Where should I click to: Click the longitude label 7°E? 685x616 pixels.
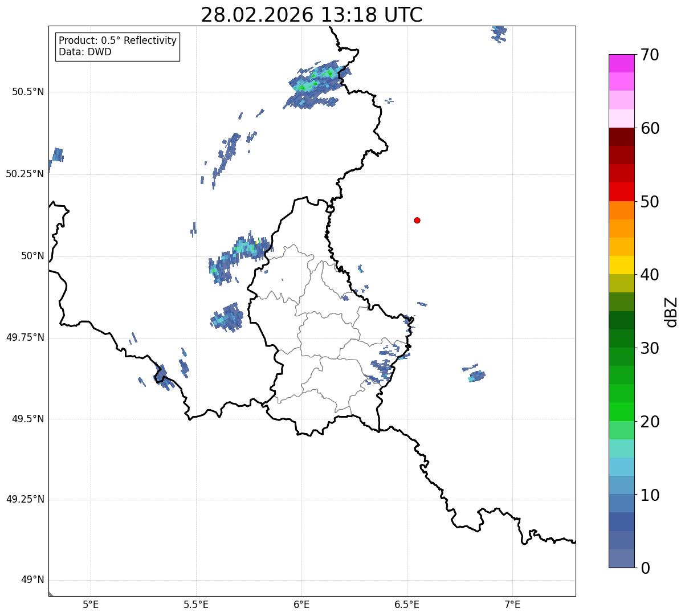[513, 605]
